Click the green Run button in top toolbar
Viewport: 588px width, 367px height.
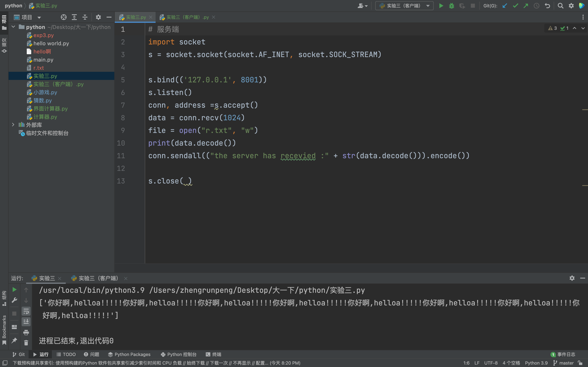coord(441,6)
